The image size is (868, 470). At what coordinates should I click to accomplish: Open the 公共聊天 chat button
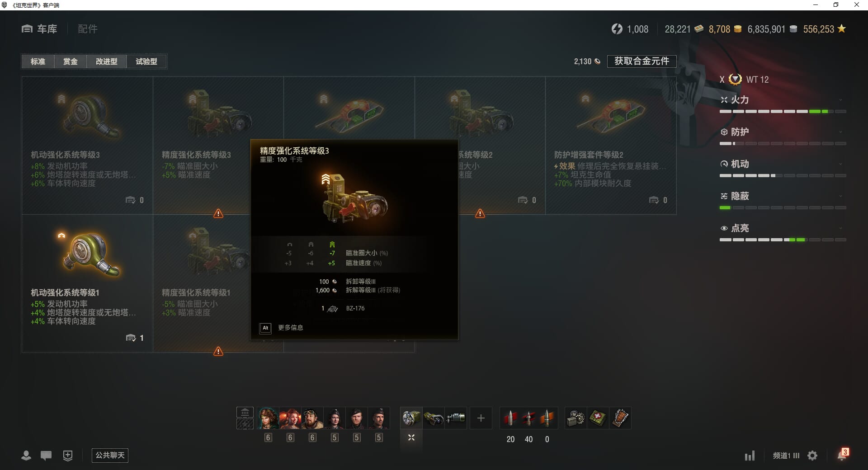110,455
